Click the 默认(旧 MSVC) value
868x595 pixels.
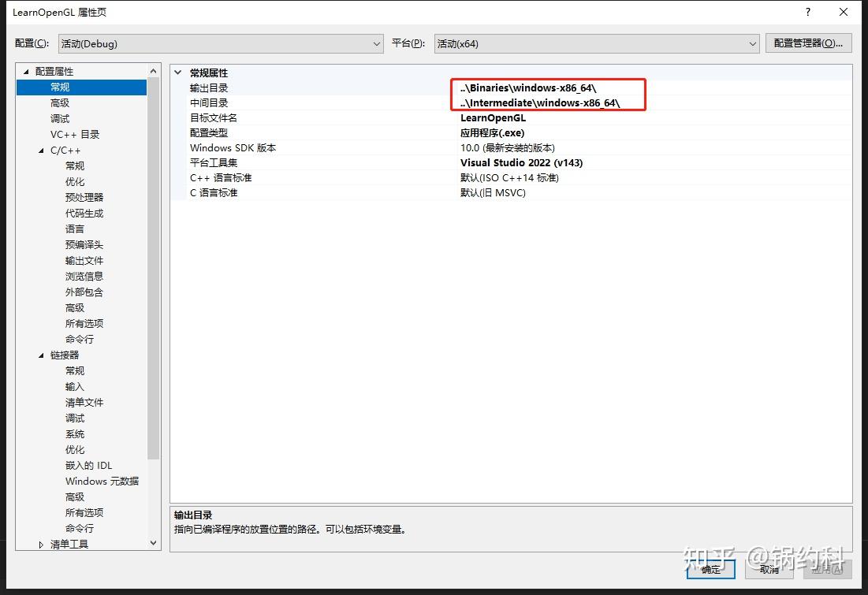[x=493, y=192]
